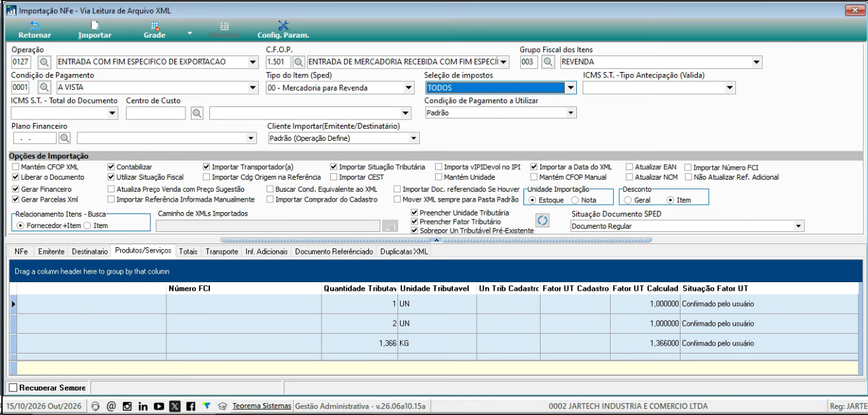This screenshot has height=415, width=868.
Task: Open the Condição de Pagamento lookup magnifier
Action: coord(44,87)
